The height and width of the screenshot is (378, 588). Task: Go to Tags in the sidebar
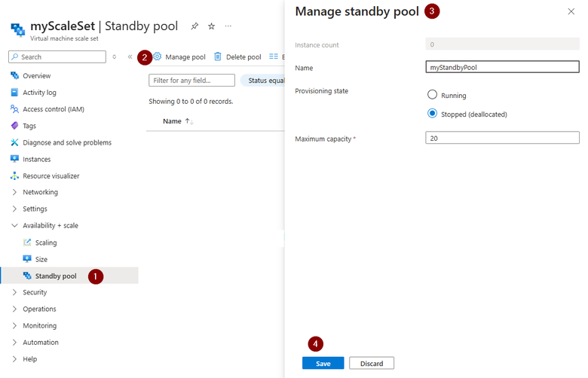(x=29, y=126)
